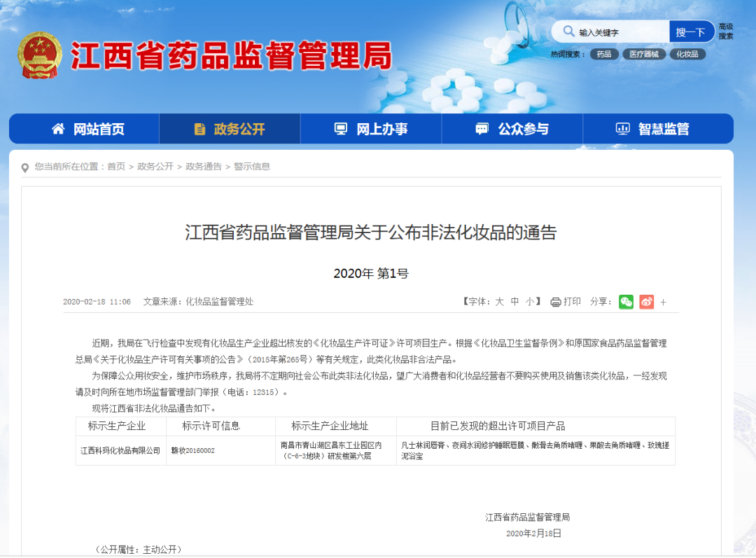Select the 智慧监管 tab
Viewport: 756px width, 558px height.
[653, 129]
